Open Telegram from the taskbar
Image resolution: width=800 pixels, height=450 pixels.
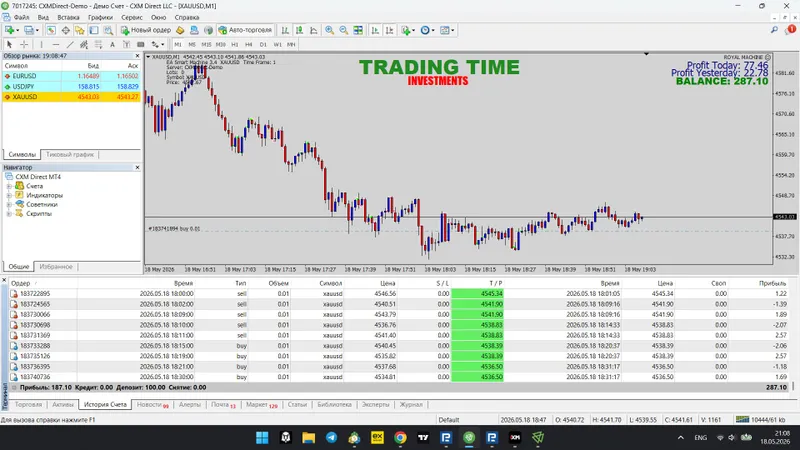(x=332, y=437)
